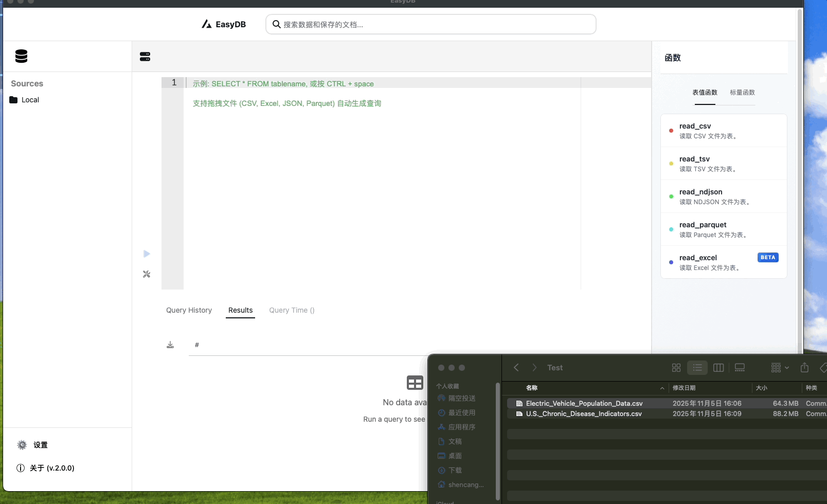827x504 pixels.
Task: Open the Query History tab
Action: pos(189,310)
